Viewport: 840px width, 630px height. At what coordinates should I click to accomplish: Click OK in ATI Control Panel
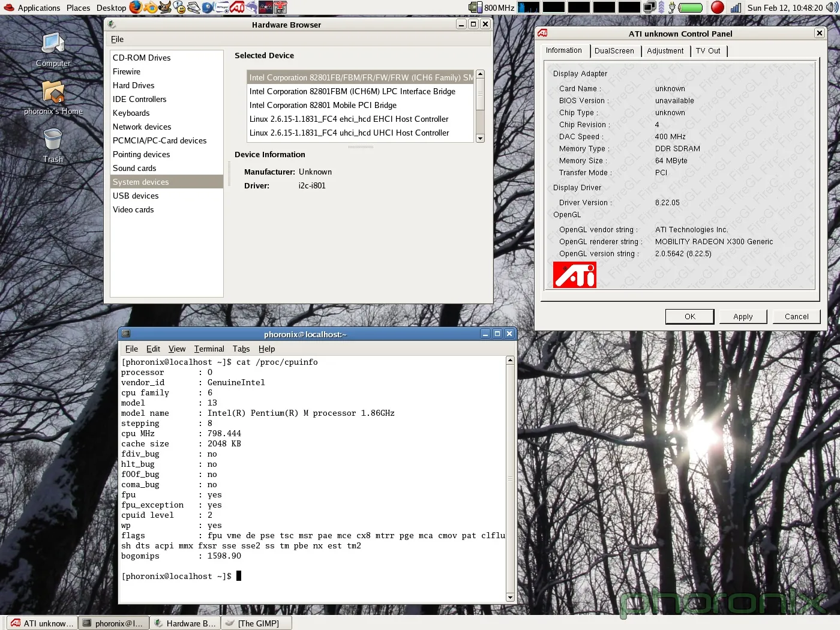(x=690, y=316)
